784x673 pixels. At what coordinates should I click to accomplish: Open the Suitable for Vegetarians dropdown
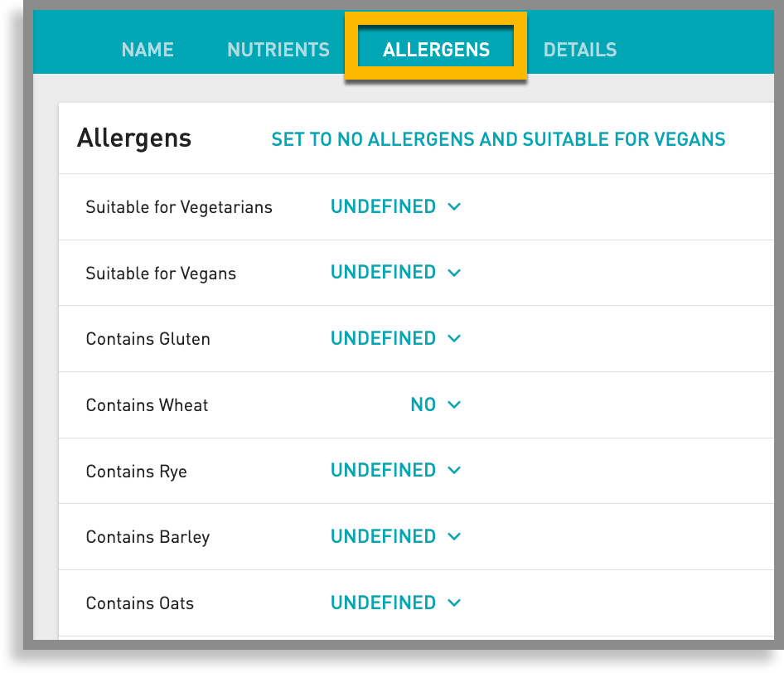click(395, 206)
